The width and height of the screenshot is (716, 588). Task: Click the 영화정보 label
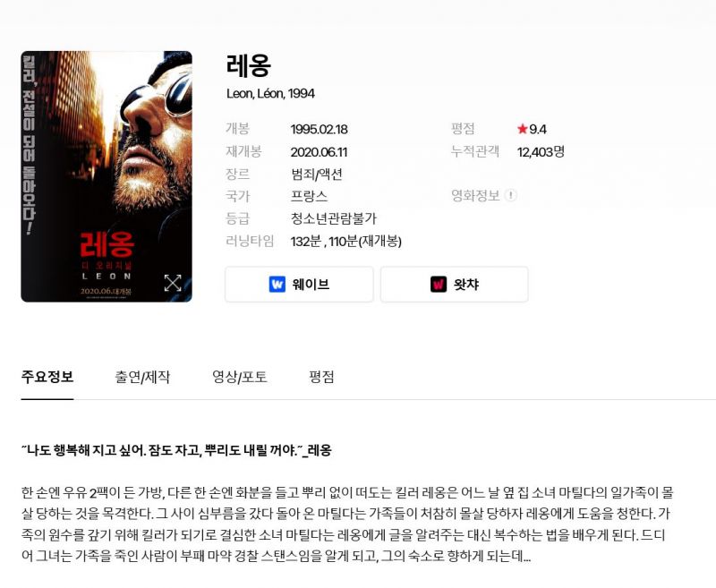pyautogui.click(x=475, y=196)
